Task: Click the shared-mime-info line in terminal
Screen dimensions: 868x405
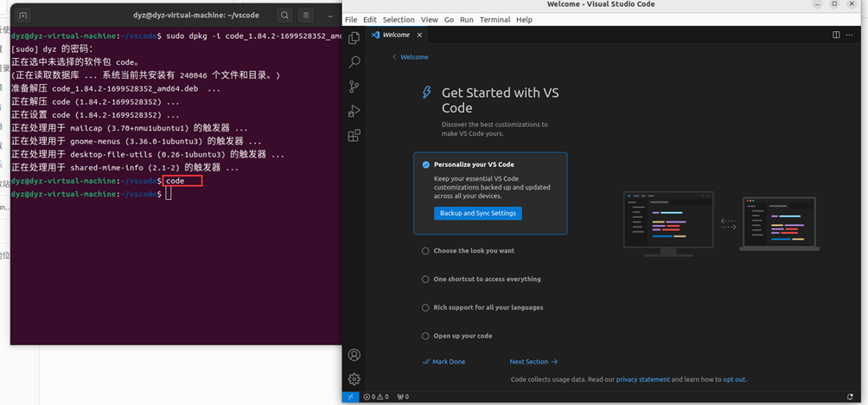Action: pos(125,168)
